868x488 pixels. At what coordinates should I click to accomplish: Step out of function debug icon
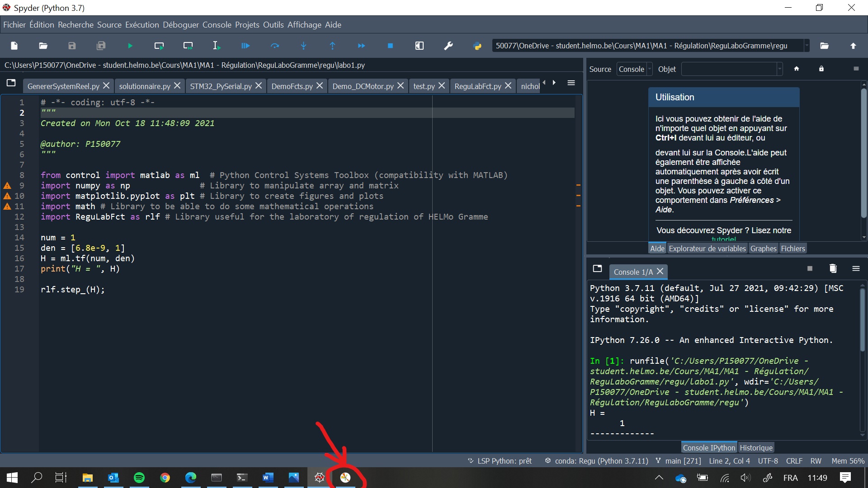pyautogui.click(x=332, y=46)
